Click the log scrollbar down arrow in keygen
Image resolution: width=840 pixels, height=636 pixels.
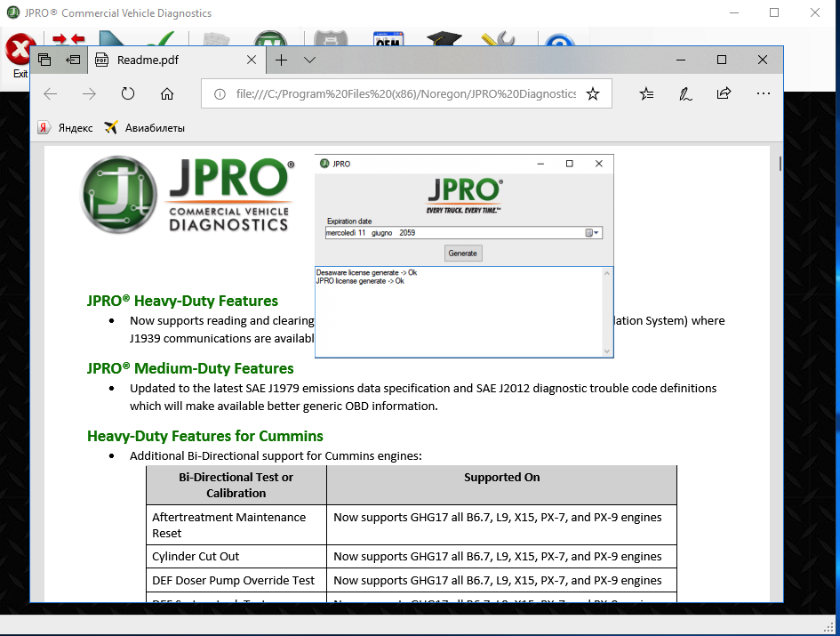coord(606,351)
